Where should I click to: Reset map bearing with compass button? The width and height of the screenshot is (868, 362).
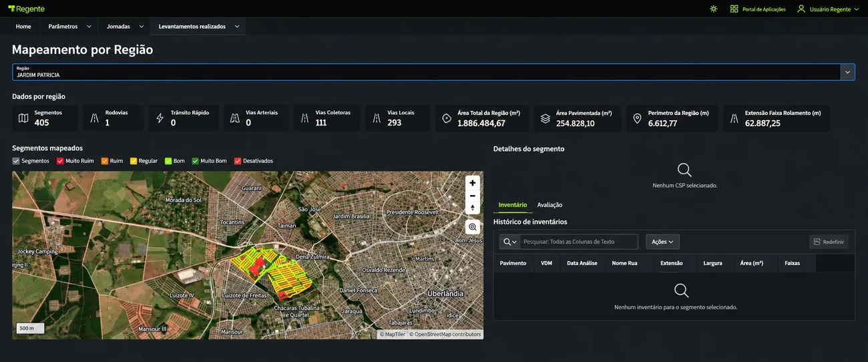coord(473,208)
